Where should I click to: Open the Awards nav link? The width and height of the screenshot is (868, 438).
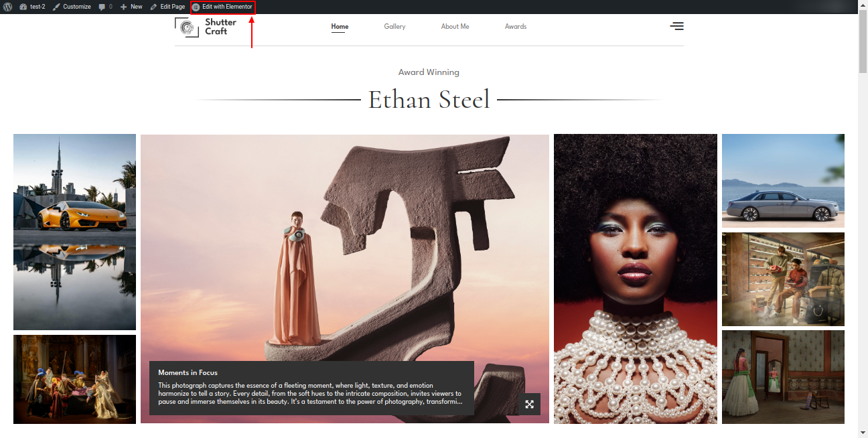click(516, 27)
